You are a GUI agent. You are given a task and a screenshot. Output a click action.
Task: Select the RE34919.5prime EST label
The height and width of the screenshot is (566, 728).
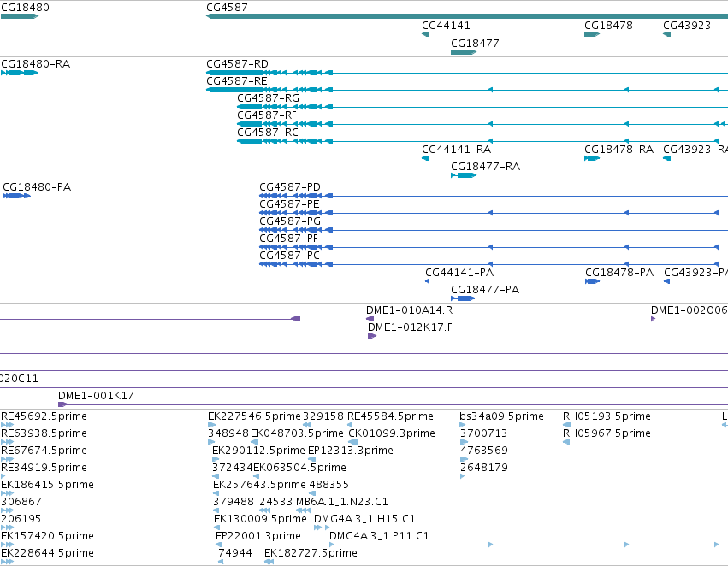click(x=44, y=468)
